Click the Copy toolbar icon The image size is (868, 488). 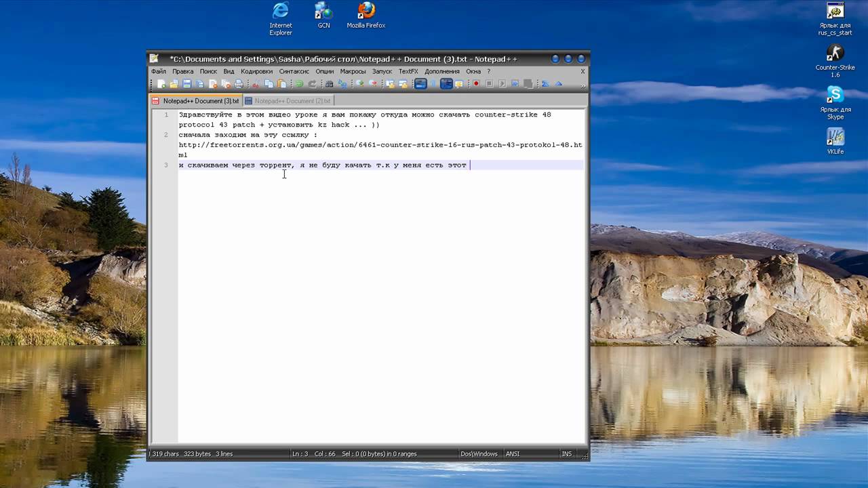coord(269,84)
